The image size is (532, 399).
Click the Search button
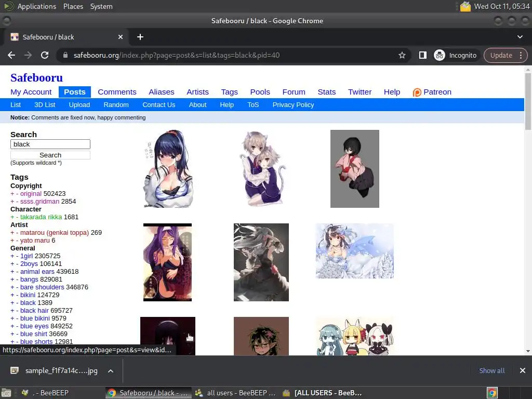pyautogui.click(x=50, y=155)
